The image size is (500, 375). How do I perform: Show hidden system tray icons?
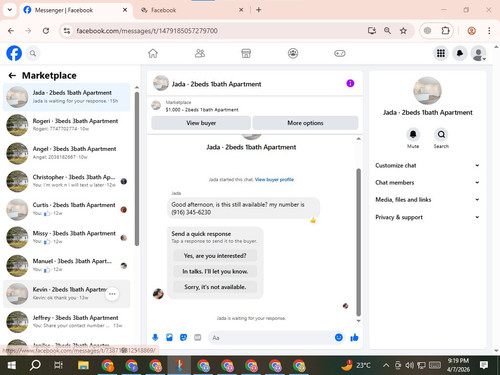click(386, 365)
